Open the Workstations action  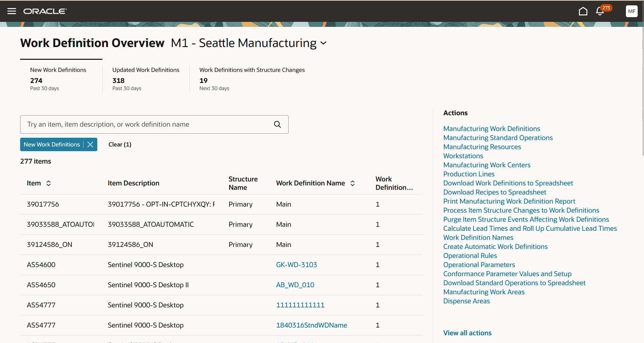tap(463, 156)
